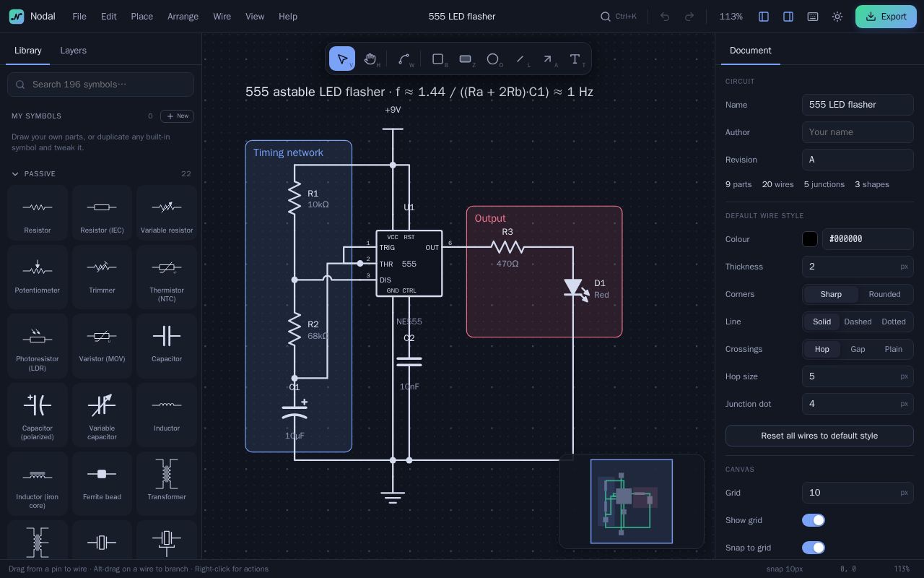This screenshot has width=924, height=578.
Task: Focus the symbol search field
Action: pyautogui.click(x=100, y=85)
